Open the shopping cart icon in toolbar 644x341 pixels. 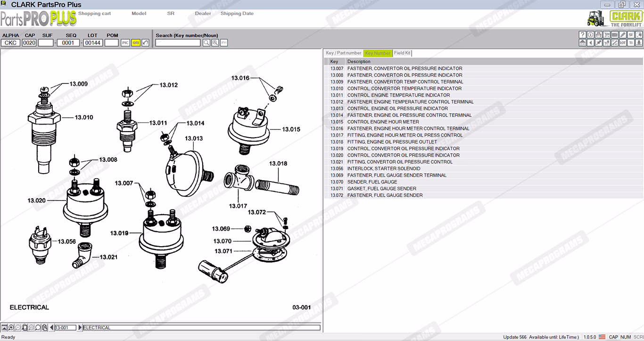[x=606, y=35]
